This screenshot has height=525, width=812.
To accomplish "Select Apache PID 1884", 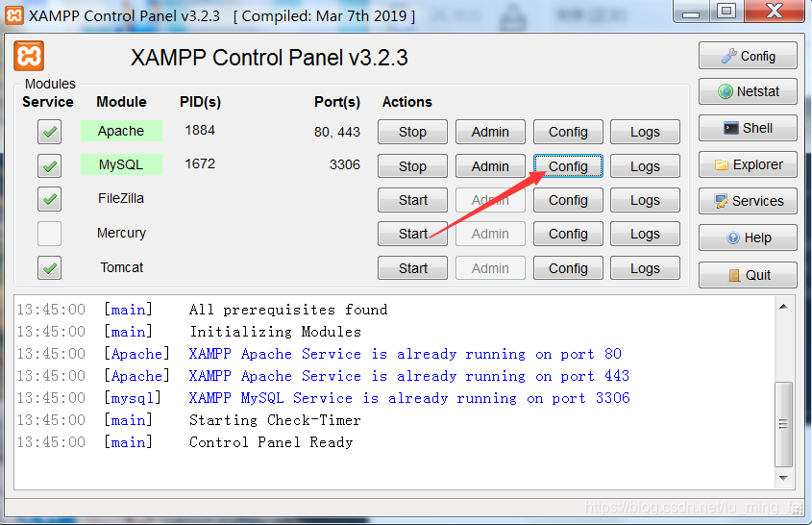I will pos(200,130).
